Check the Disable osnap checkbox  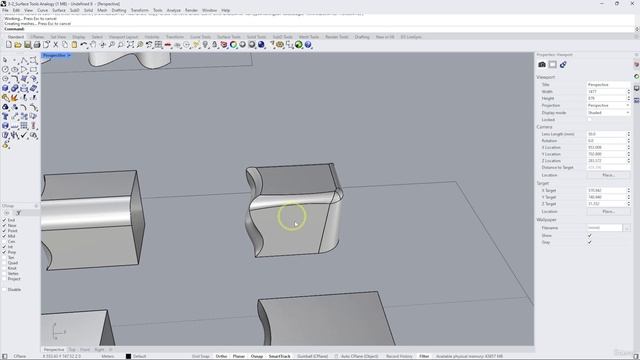tap(4, 289)
